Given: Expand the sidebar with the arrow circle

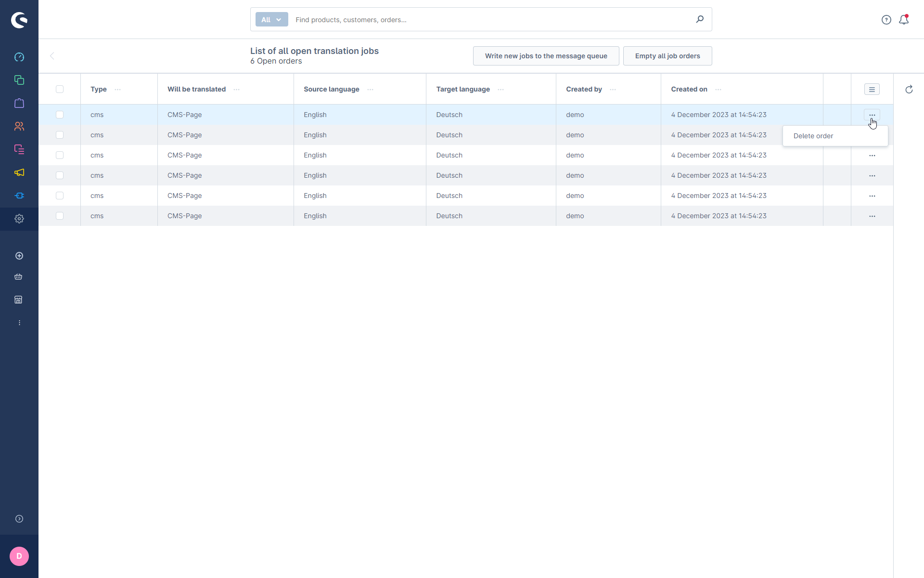Looking at the screenshot, I should [x=19, y=519].
